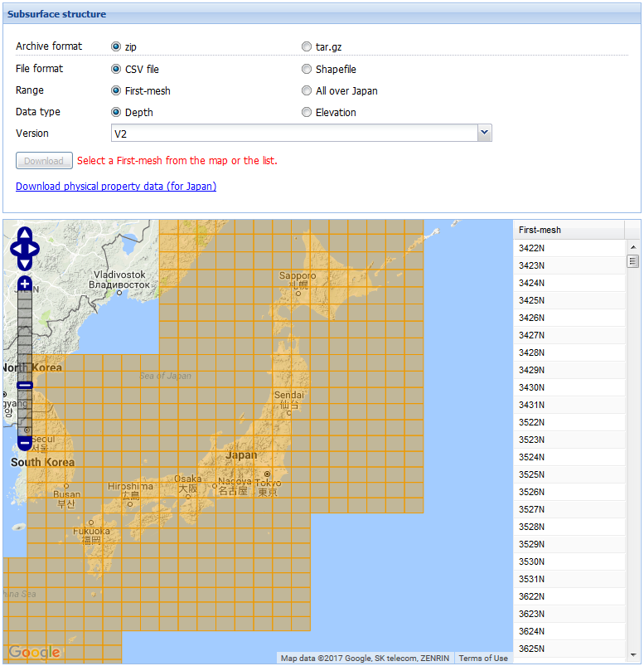This screenshot has width=644, height=666.
Task: Pan the map left with the arrow
Action: pyautogui.click(x=15, y=248)
